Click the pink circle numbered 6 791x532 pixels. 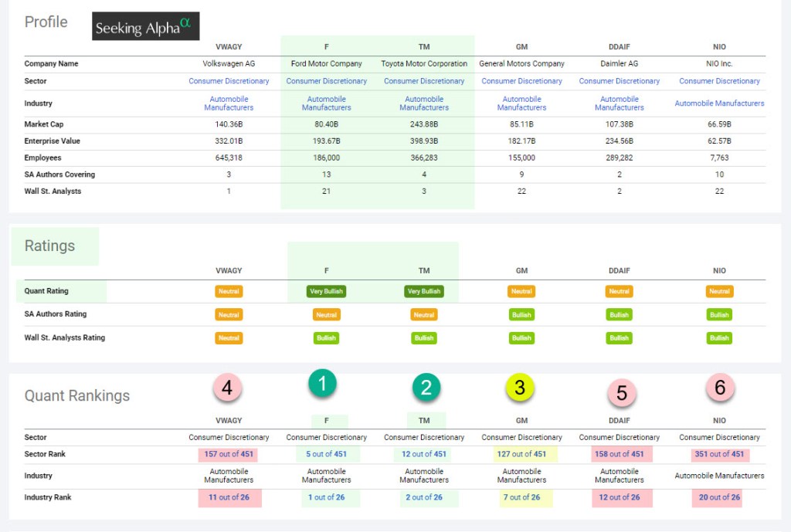click(719, 388)
